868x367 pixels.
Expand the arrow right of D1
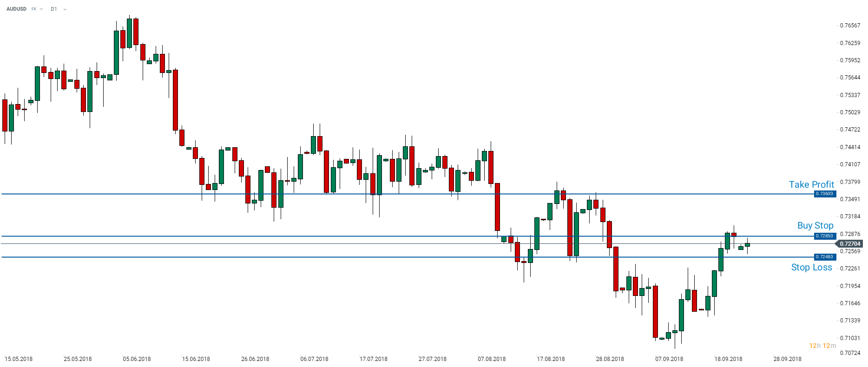(x=65, y=9)
